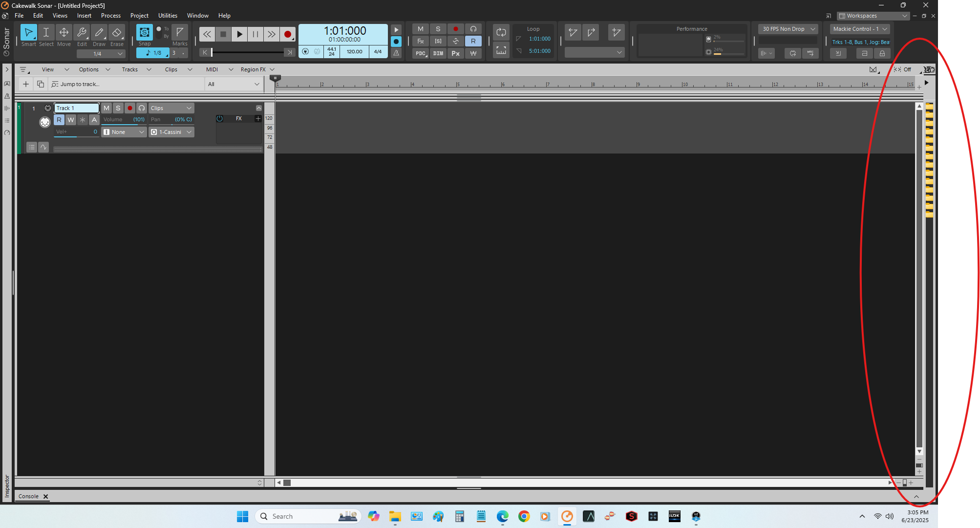Click Jump to track search field
Image resolution: width=980 pixels, height=528 pixels.
126,84
